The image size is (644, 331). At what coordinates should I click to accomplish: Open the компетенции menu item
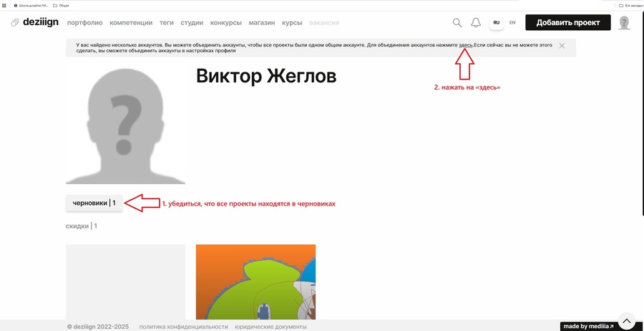pyautogui.click(x=131, y=23)
